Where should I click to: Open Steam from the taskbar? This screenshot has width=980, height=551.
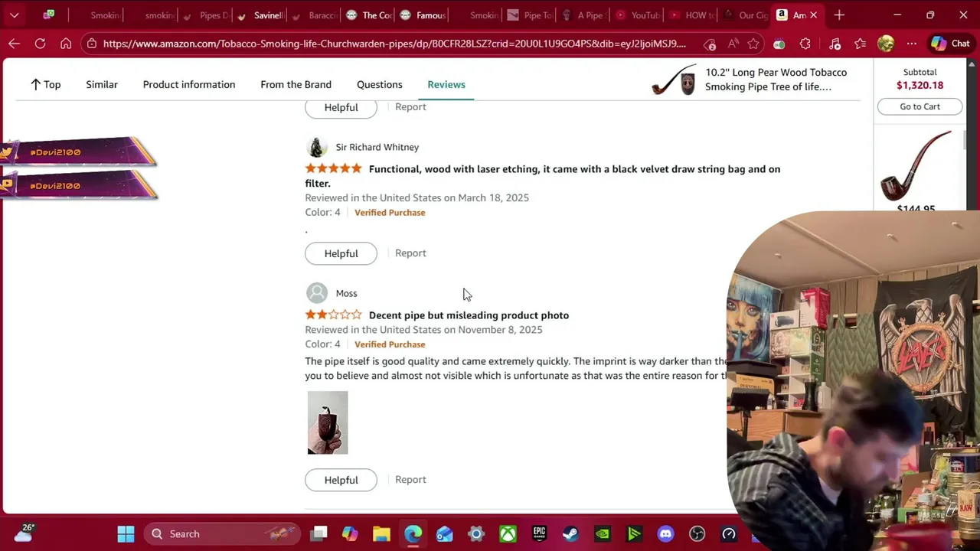[x=570, y=533]
